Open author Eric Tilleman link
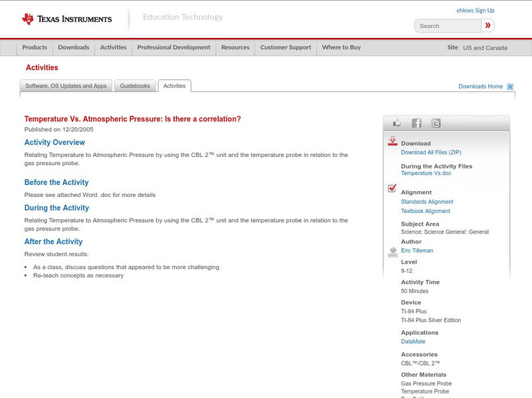Image resolution: width=532 pixels, height=398 pixels. pos(417,251)
